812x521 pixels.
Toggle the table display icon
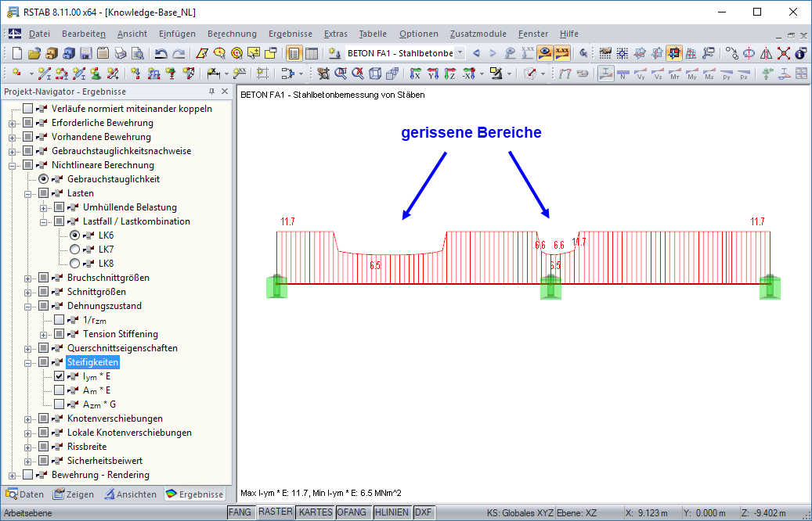coord(311,53)
